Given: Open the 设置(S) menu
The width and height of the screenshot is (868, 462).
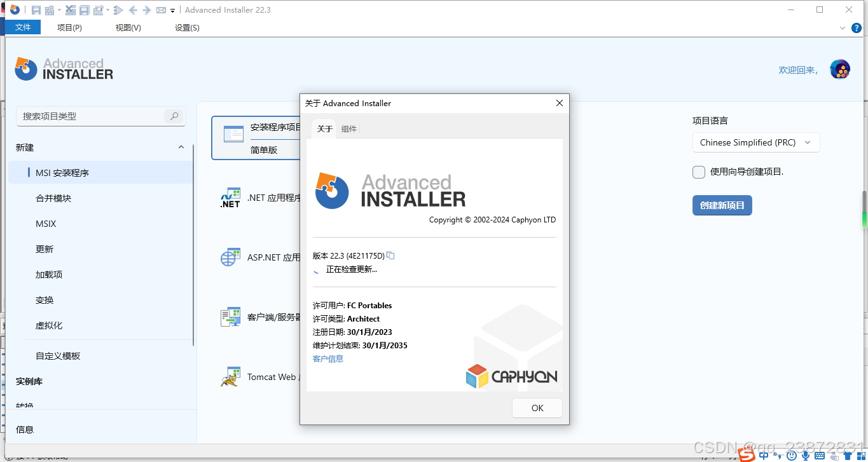Looking at the screenshot, I should [187, 27].
